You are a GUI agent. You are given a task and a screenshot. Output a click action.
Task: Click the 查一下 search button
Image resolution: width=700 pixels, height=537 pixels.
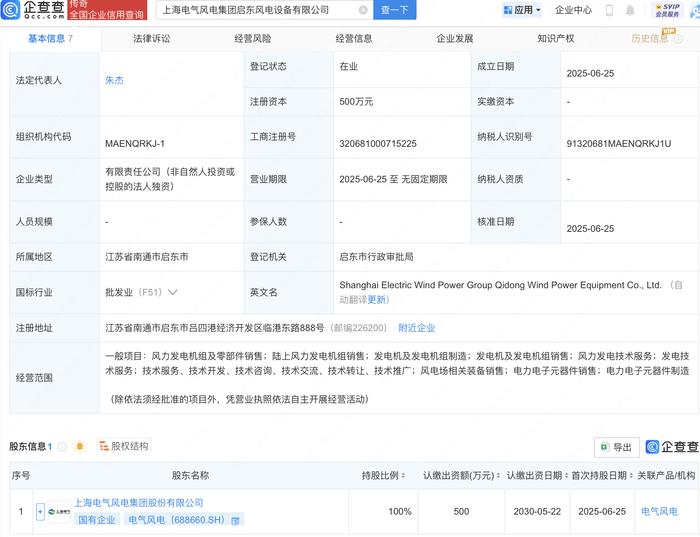(394, 10)
